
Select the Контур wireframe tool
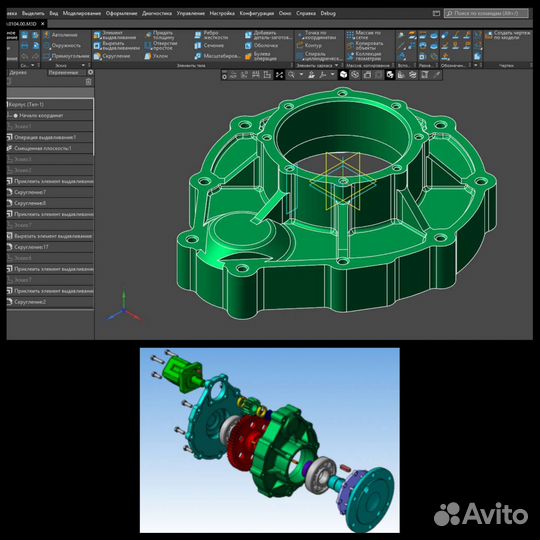pyautogui.click(x=309, y=45)
